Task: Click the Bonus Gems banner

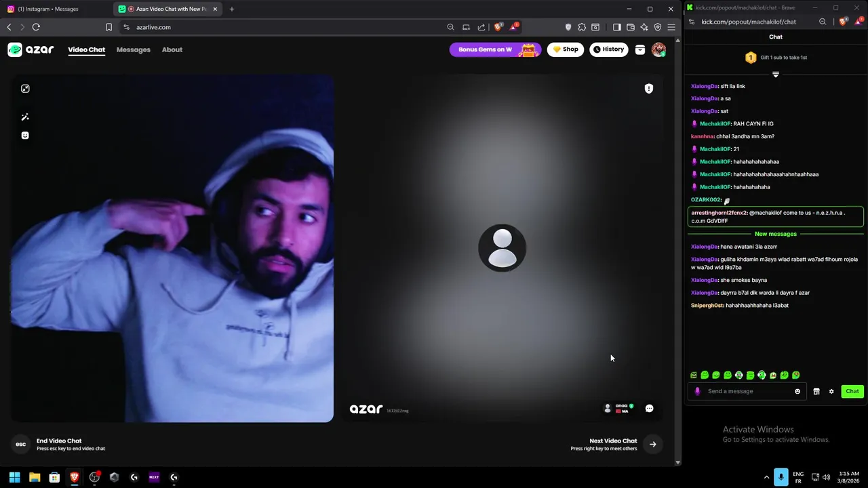Action: pyautogui.click(x=495, y=49)
